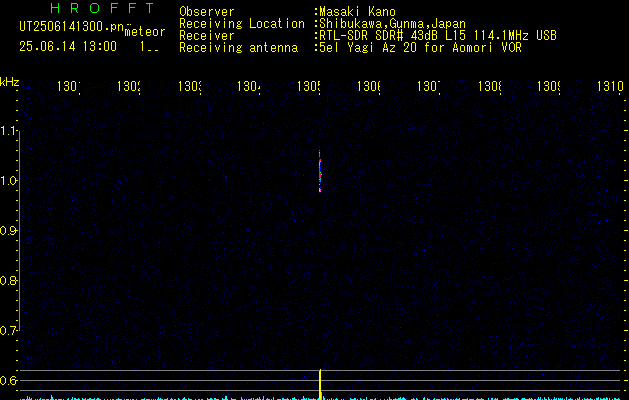Click the 'Observer' field label
Screen dimensions: 629x400
(207, 12)
